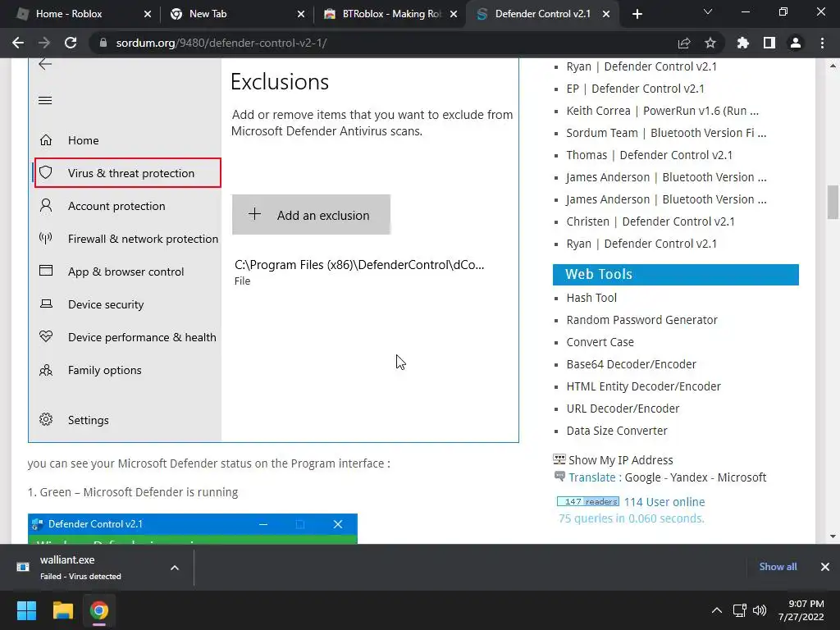Select the Defender Control v2.1 tab
Screen dimensions: 840x630
(543, 14)
